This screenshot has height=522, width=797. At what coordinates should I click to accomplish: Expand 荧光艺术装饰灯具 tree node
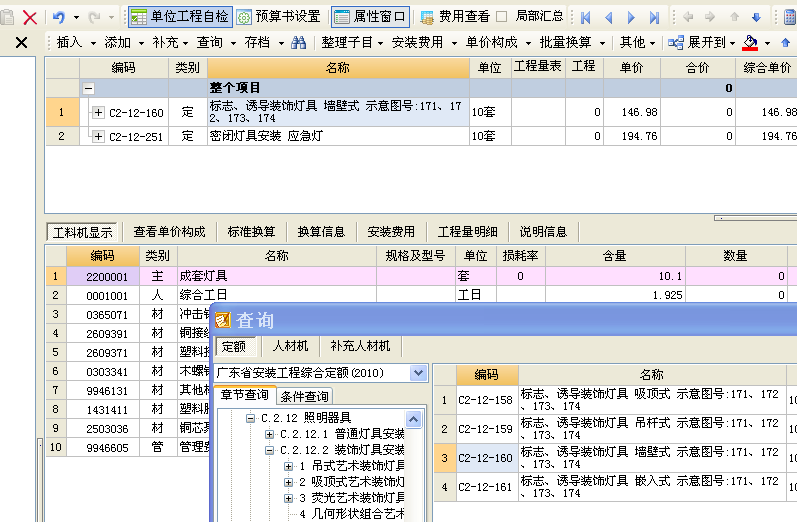288,498
